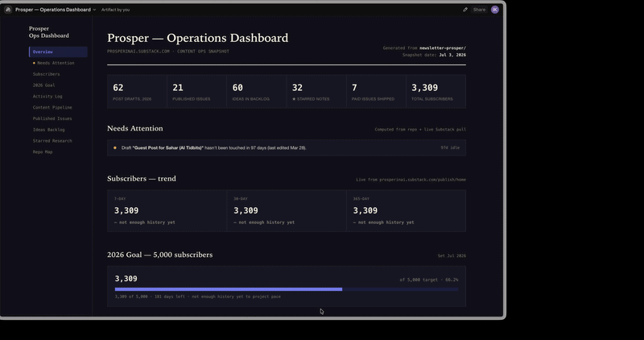Click the Total Subscribers stat card

[436, 91]
